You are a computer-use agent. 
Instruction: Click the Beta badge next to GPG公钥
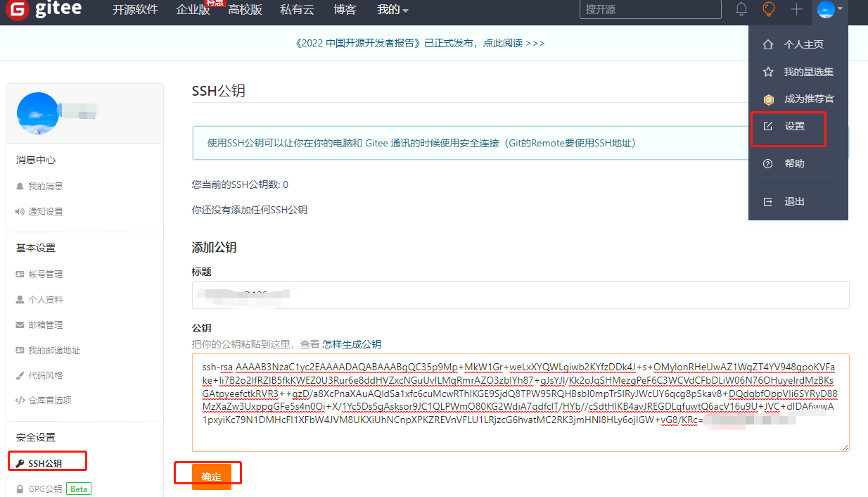pyautogui.click(x=79, y=489)
